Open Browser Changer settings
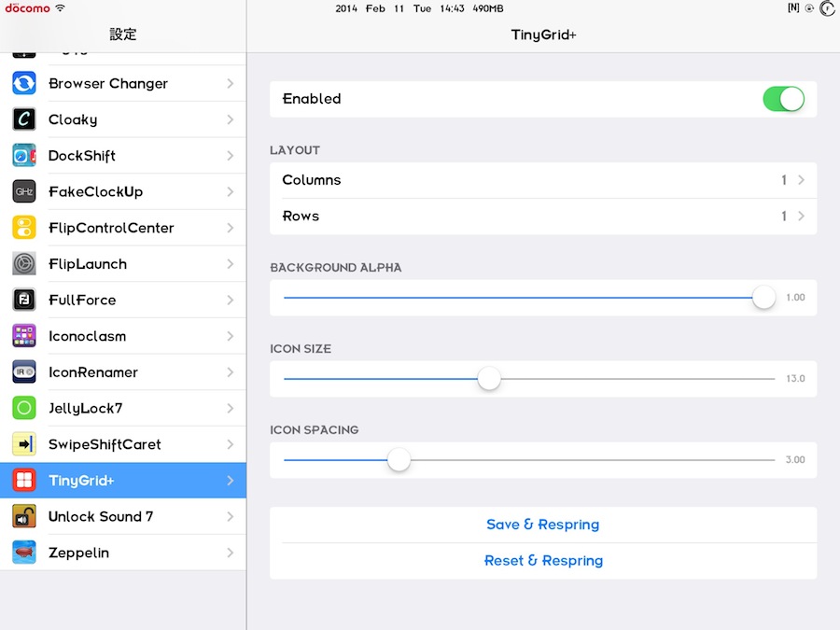This screenshot has width=840, height=630. (x=123, y=84)
